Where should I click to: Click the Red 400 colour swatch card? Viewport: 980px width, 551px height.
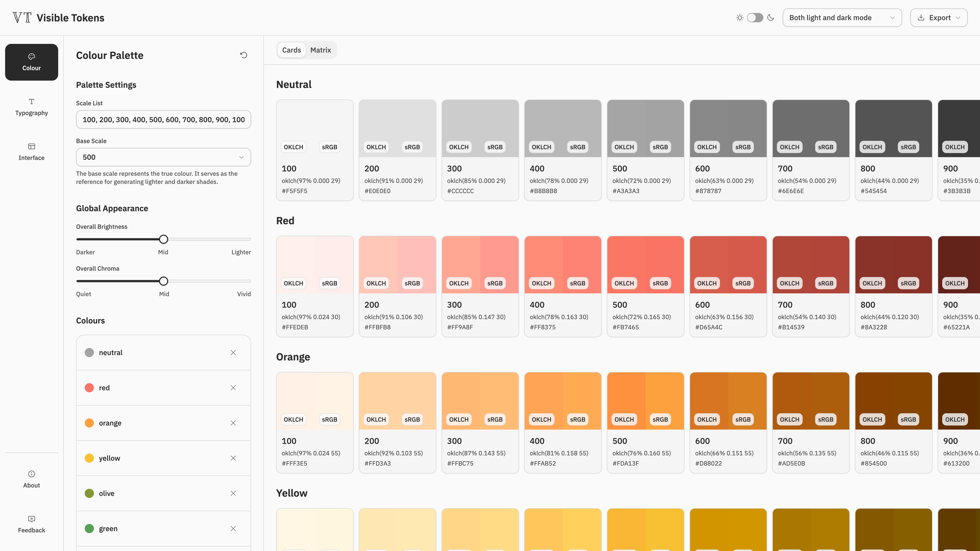click(563, 286)
